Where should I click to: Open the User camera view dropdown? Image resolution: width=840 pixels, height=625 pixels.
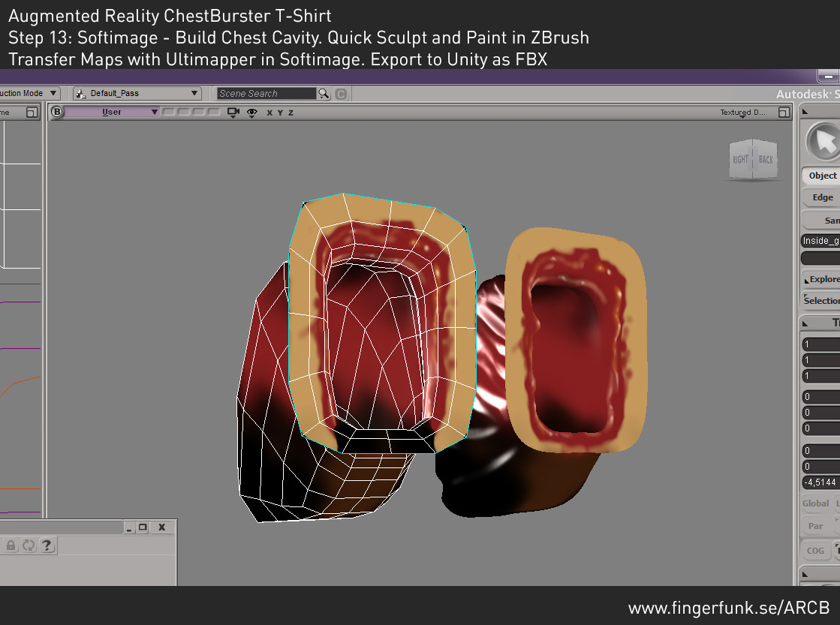click(x=111, y=112)
